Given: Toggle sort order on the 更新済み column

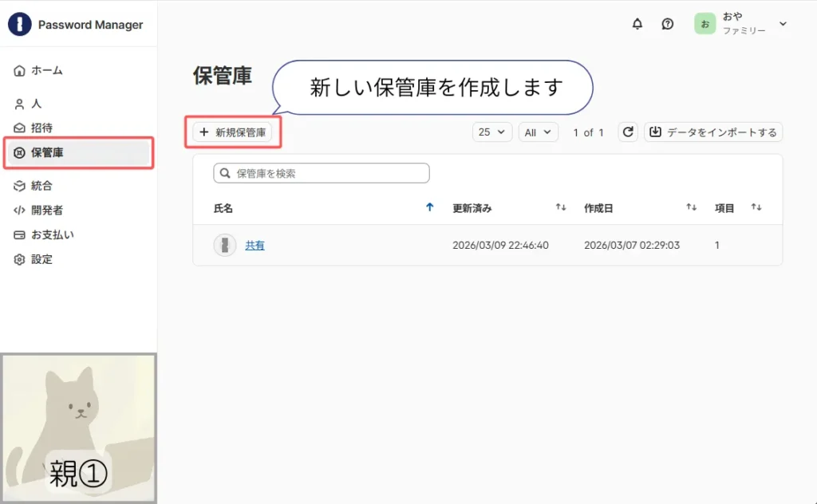Looking at the screenshot, I should coord(560,207).
